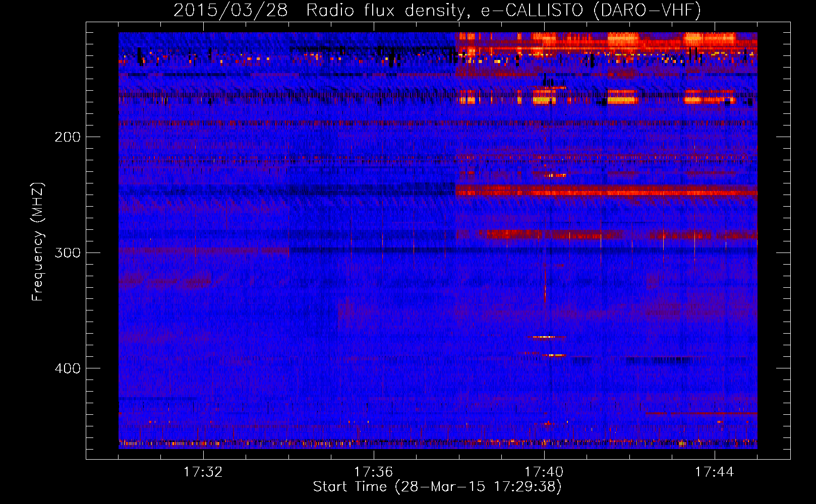Click the 17:40 time tick label

[544, 472]
